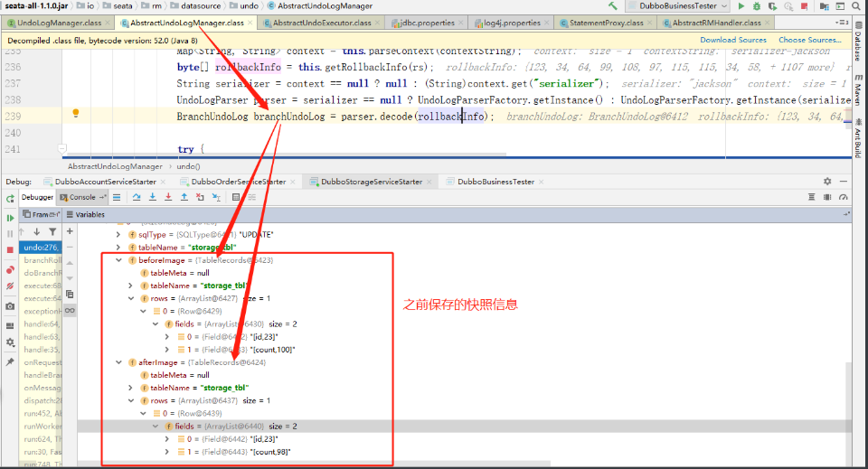Screen dimensions: 868x469
Task: Select next frame down arrow in Frames
Action: click(36, 231)
